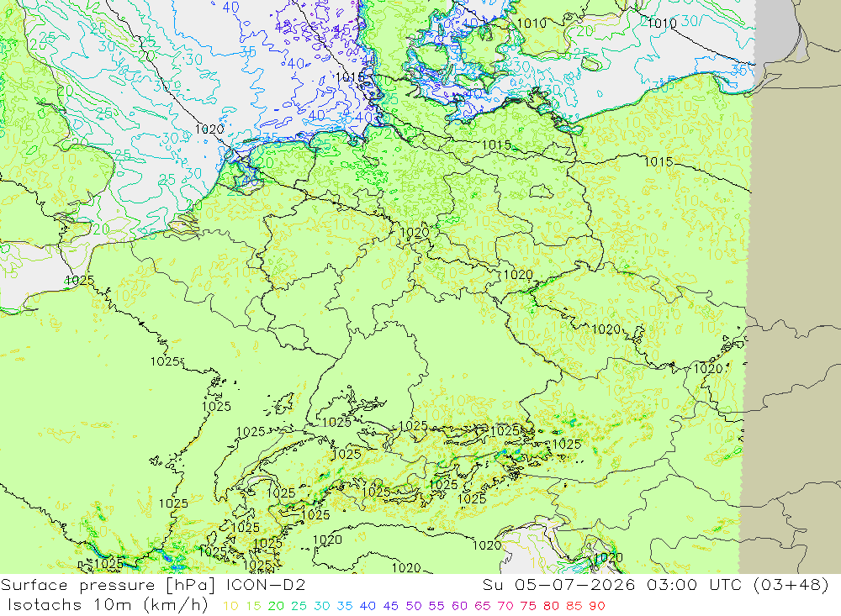841x616 pixels.
Task: Select the yellow 10 value in isotachs legend
Action: coord(230,606)
